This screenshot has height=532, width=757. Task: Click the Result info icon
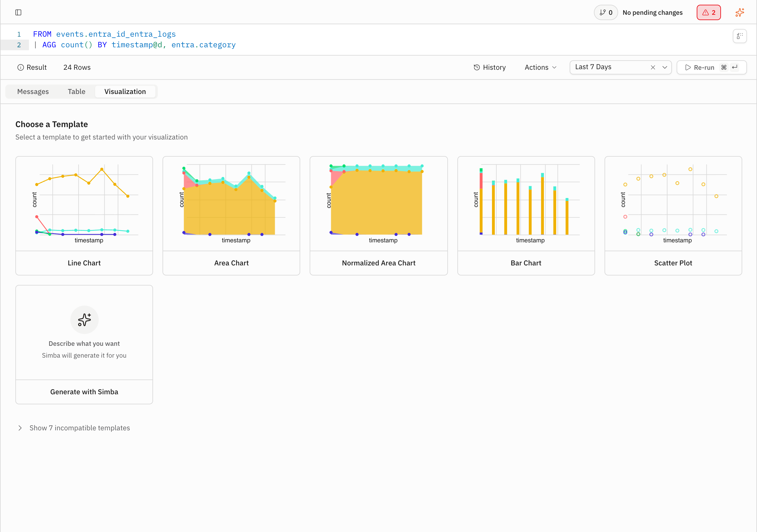20,67
